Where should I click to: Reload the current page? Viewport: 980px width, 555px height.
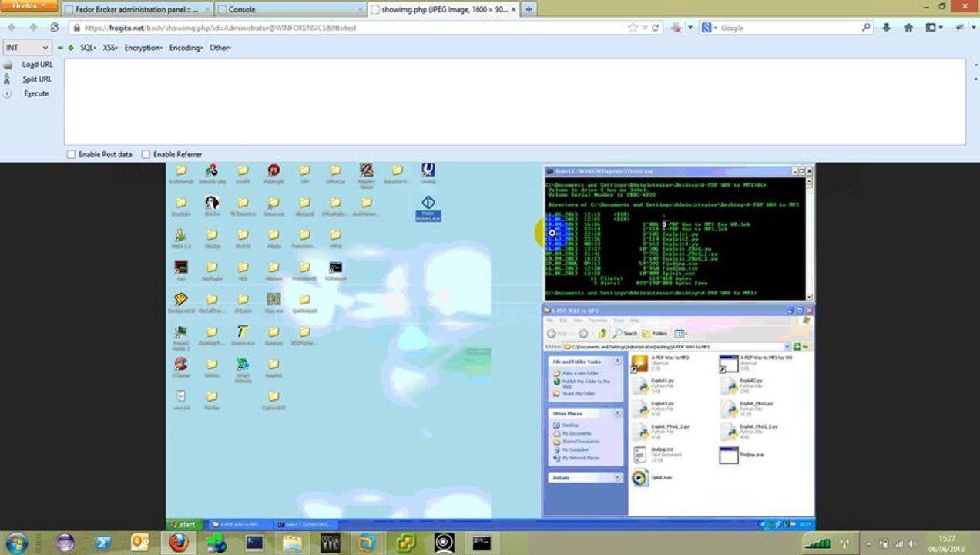(656, 28)
